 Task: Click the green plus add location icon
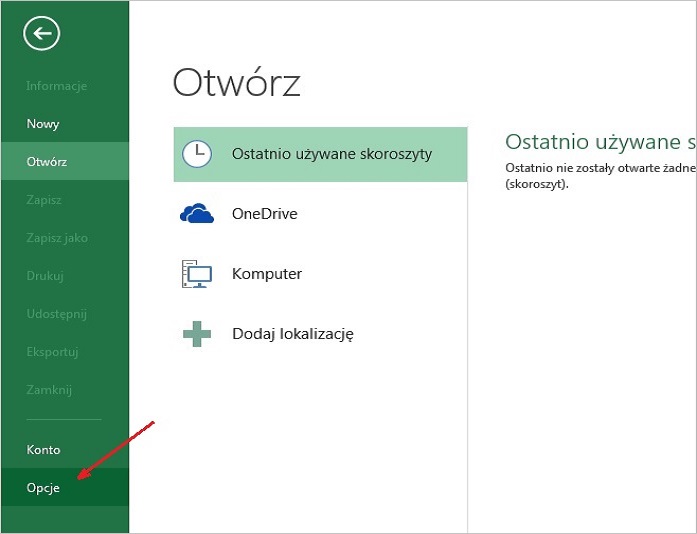(x=197, y=333)
